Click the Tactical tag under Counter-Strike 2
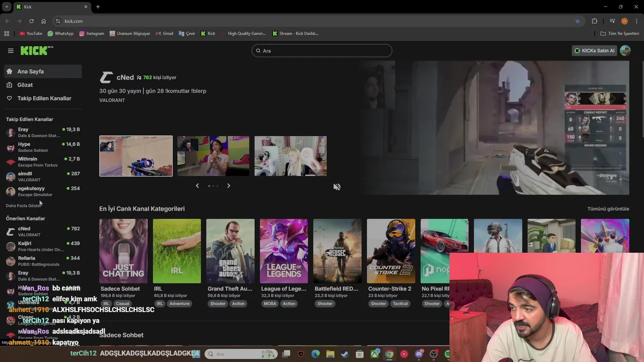The image size is (644, 362). [400, 304]
